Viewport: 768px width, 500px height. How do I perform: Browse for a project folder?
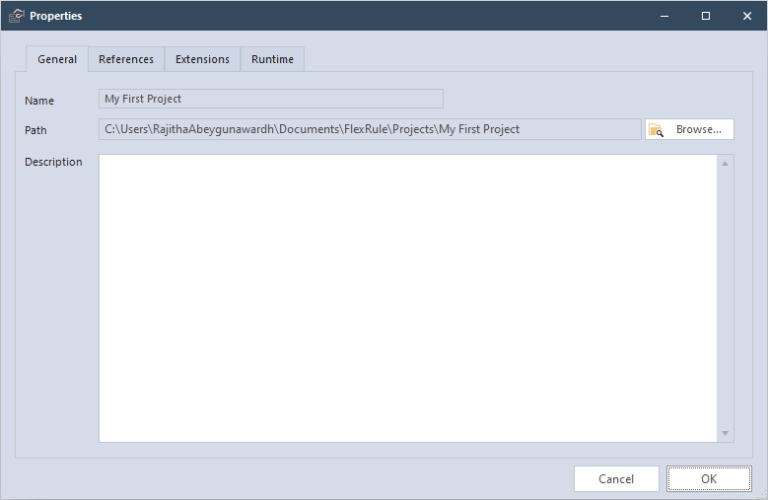tap(689, 129)
